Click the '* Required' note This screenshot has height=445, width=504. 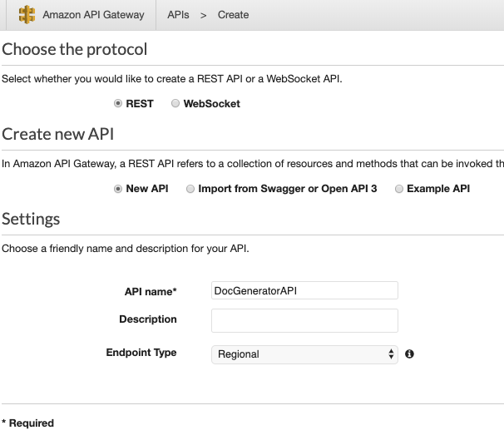[27, 423]
